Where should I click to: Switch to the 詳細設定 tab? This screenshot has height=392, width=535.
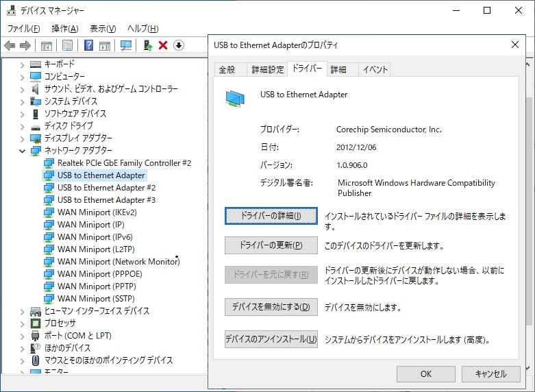[267, 70]
